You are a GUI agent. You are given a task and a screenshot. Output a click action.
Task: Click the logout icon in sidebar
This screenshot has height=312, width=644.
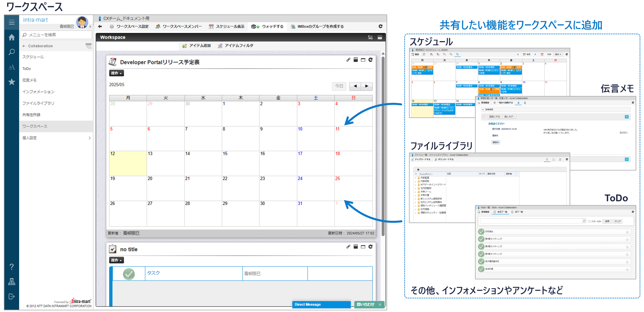coord(11,297)
